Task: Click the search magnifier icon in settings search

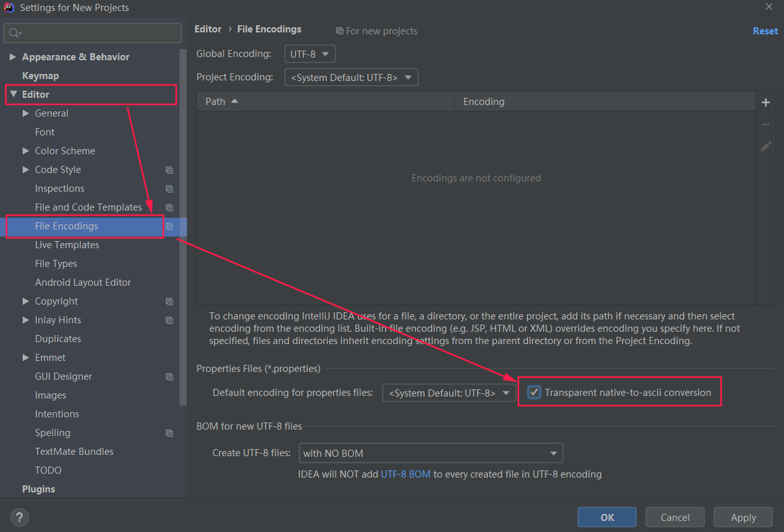Action: (x=15, y=33)
